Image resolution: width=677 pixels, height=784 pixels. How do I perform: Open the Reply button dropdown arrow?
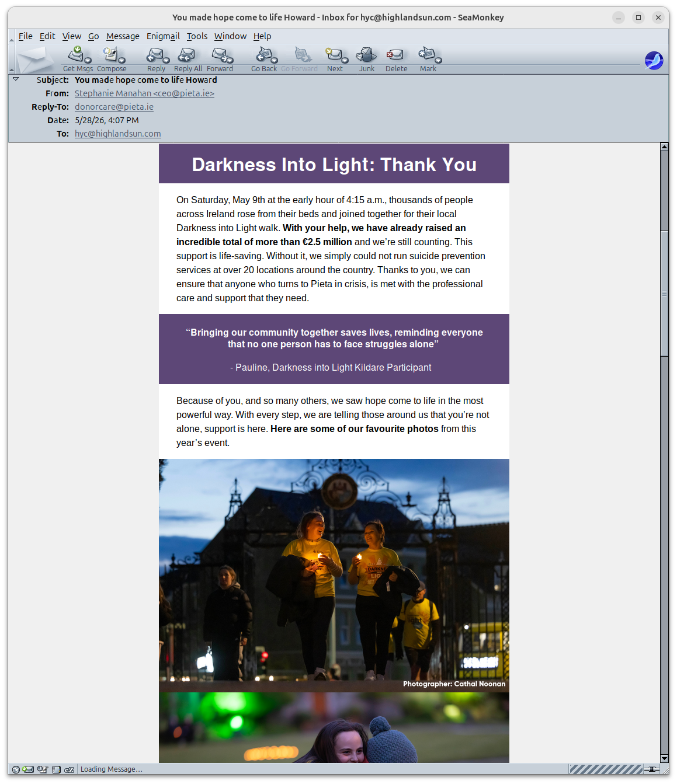166,60
